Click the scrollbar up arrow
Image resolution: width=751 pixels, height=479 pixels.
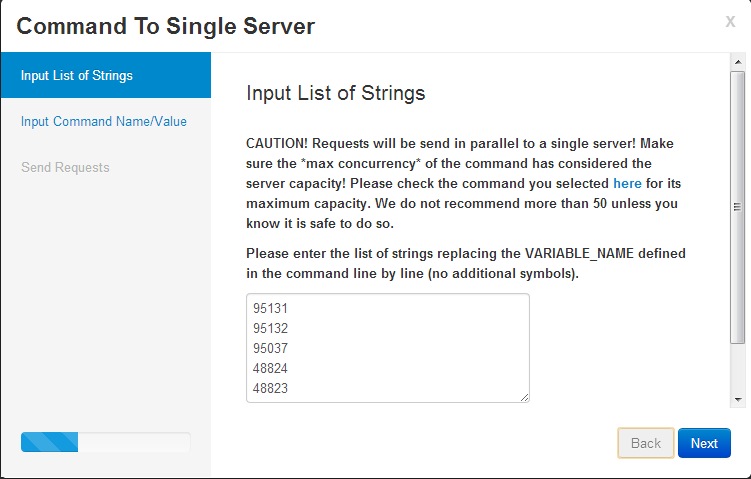point(738,62)
